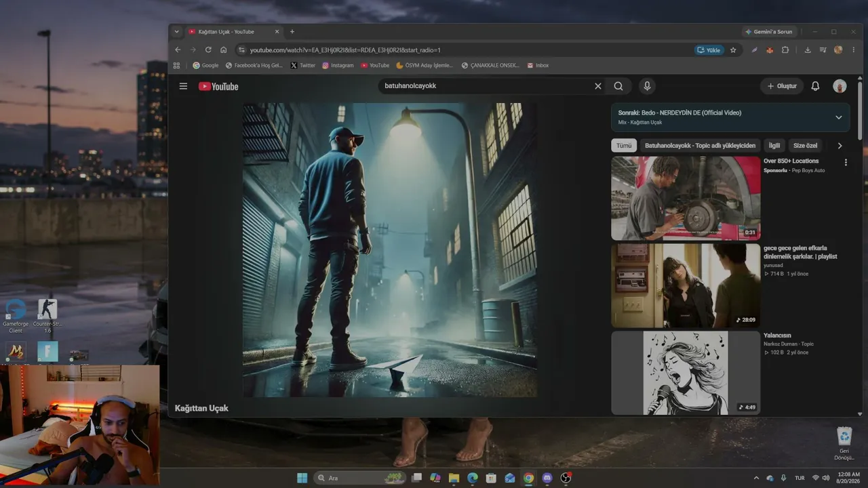Select the İlgili filter chip

(774, 146)
